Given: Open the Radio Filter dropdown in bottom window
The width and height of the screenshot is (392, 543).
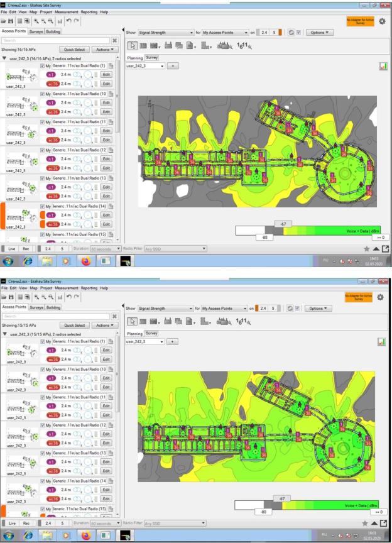Looking at the screenshot, I should point(175,524).
